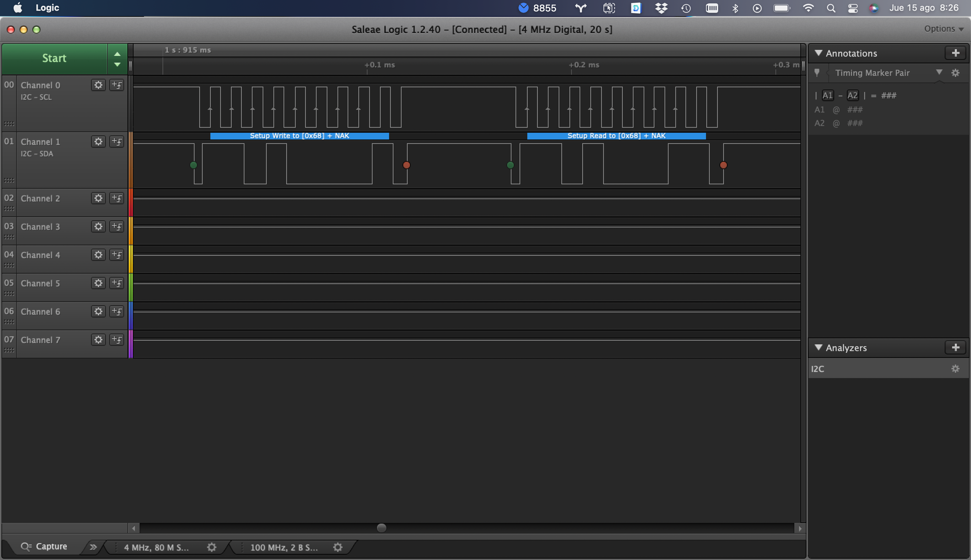Add new analyzer with plus button

click(x=955, y=348)
